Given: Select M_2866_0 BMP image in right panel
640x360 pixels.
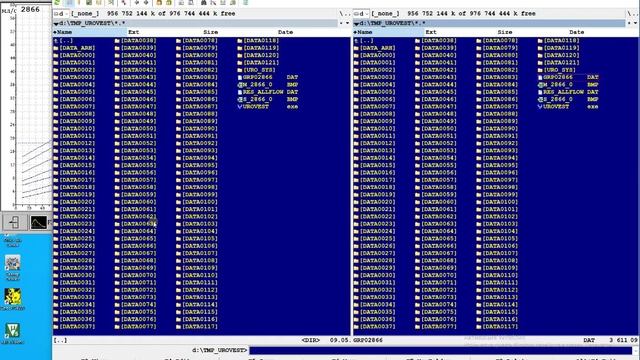Looking at the screenshot, I should pos(568,84).
